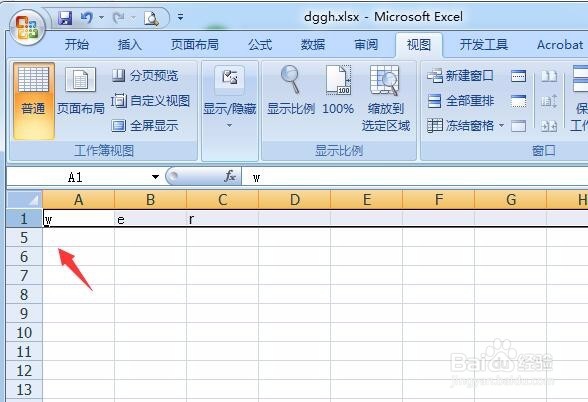Open 自定义视图 custom views
The width and height of the screenshot is (588, 402).
click(x=151, y=100)
